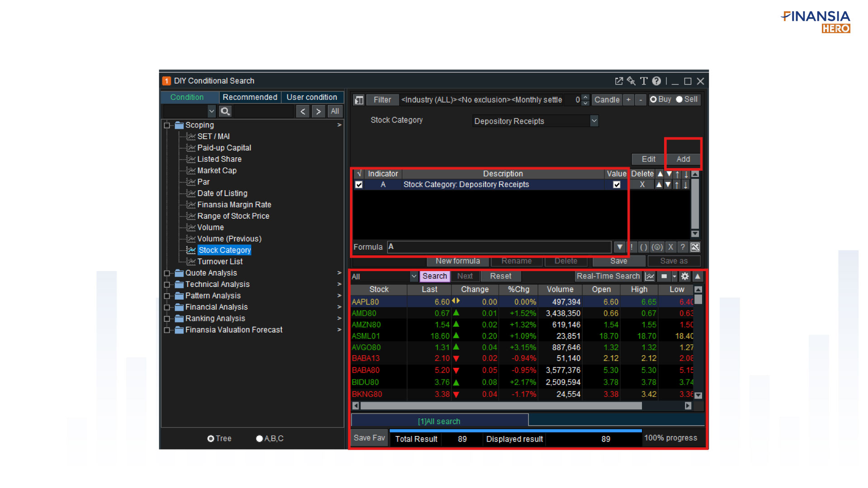Image resolution: width=868 pixels, height=488 pixels.
Task: Click the purple Search button
Action: (434, 276)
